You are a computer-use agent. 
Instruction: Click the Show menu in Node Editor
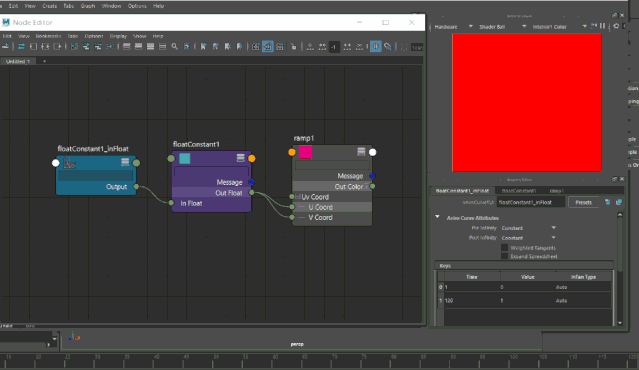coord(139,36)
